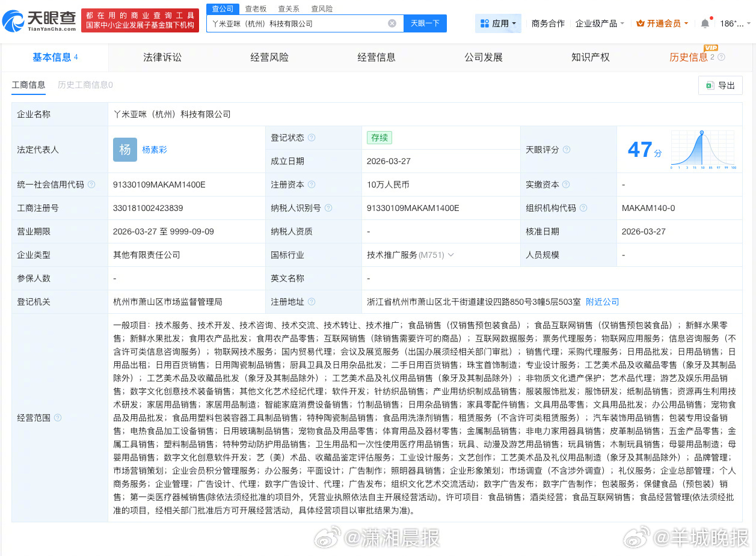Select the 工商信息 sub-tab
Image resolution: width=756 pixels, height=556 pixels.
click(28, 85)
